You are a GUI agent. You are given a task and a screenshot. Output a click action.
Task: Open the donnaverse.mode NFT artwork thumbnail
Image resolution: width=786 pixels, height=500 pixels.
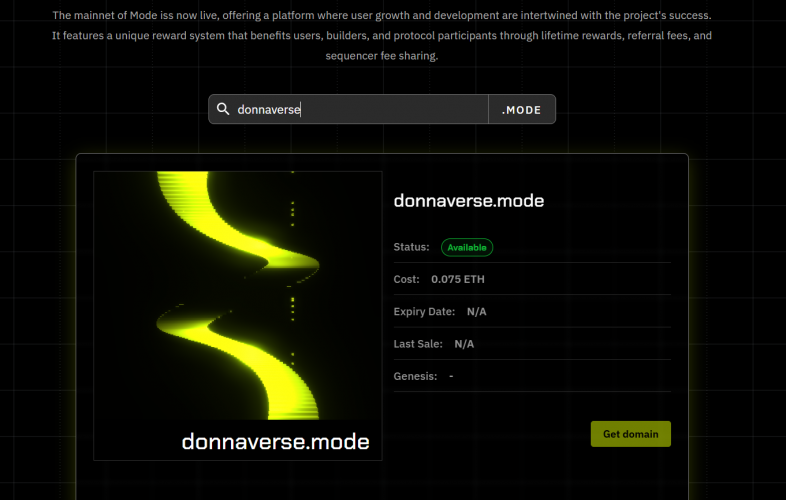[238, 316]
